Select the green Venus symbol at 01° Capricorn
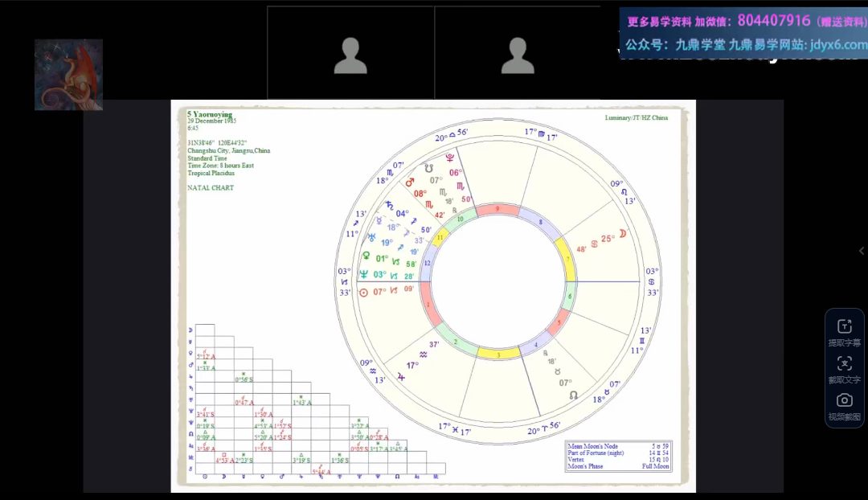 point(367,257)
